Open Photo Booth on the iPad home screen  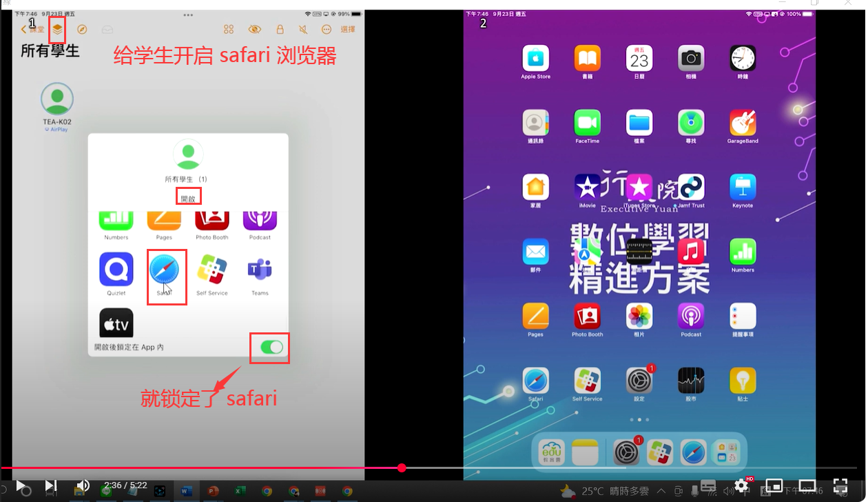click(588, 316)
